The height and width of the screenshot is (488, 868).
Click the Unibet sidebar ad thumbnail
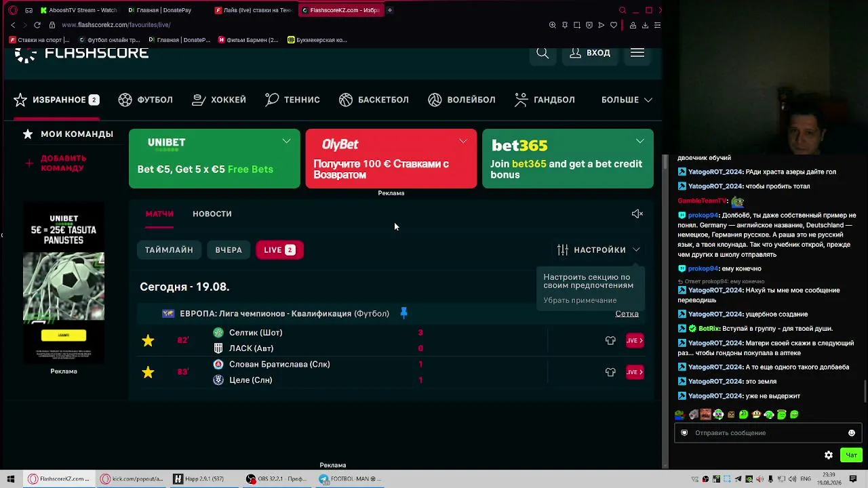pyautogui.click(x=64, y=283)
